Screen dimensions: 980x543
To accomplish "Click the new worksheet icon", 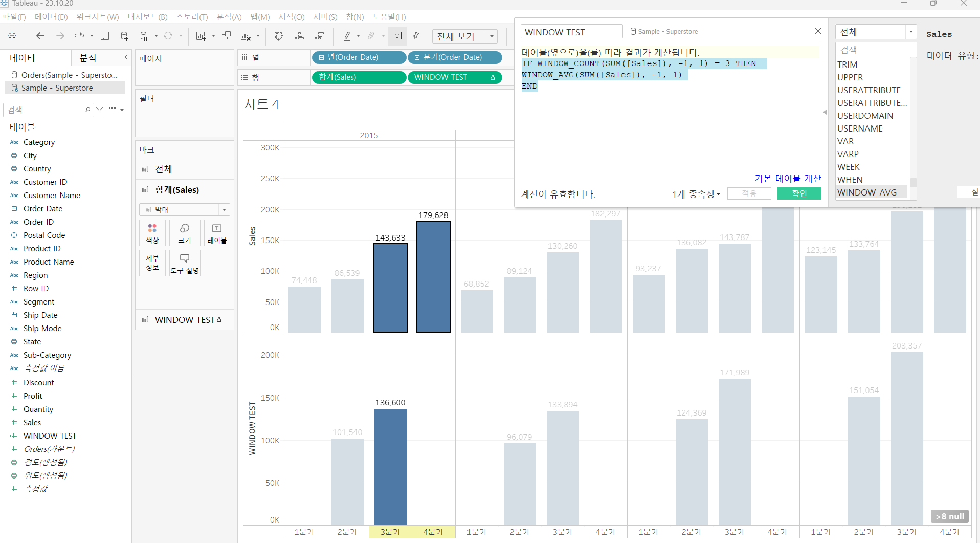I will click(x=201, y=36).
